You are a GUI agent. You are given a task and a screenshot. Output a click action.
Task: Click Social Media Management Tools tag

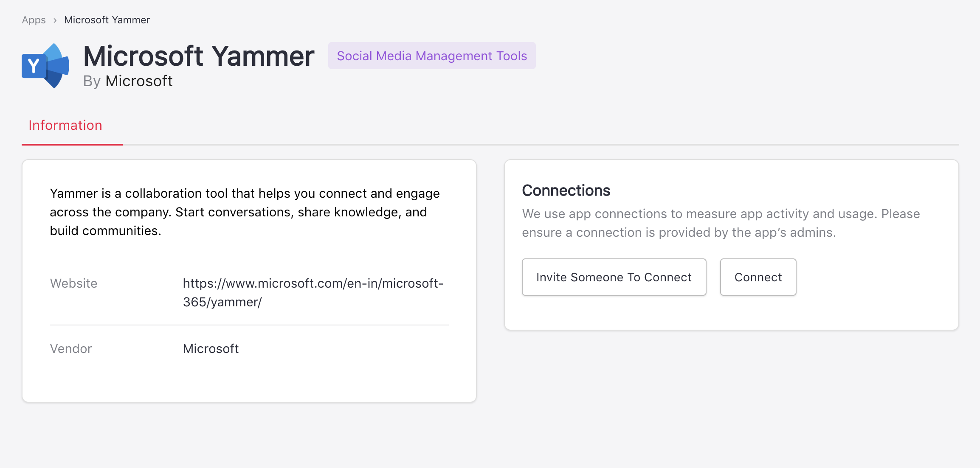[x=431, y=56]
